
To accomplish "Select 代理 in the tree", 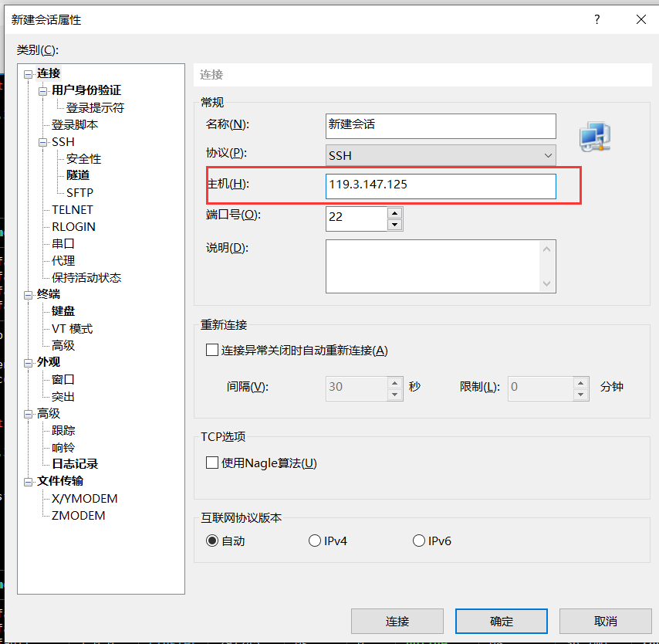I will pyautogui.click(x=63, y=260).
